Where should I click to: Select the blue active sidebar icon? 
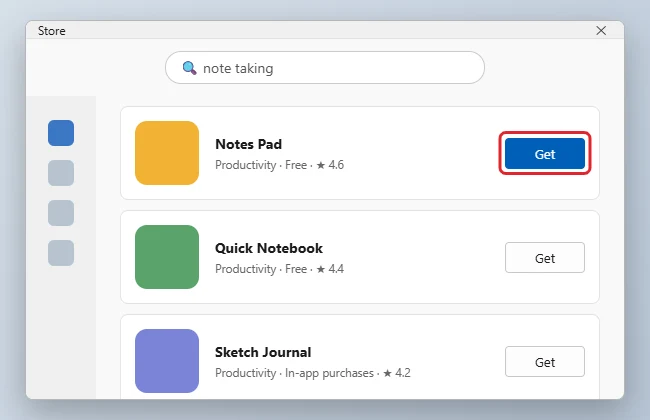[61, 133]
